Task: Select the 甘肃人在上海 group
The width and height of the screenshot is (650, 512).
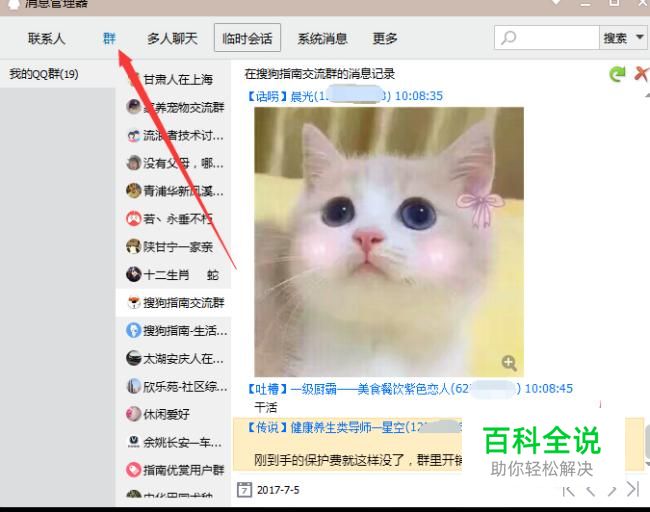Action: coord(173,79)
